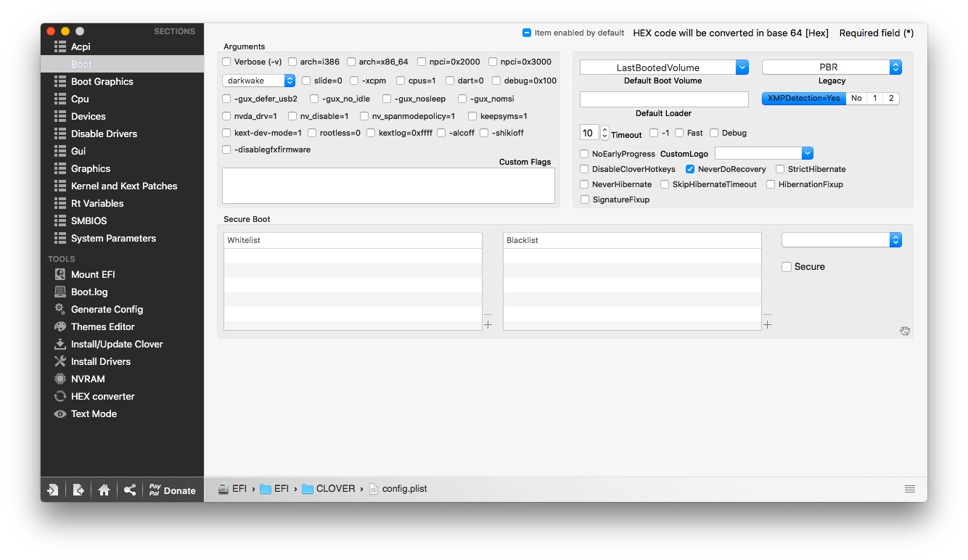Click the import config icon in bottom bar
The height and width of the screenshot is (560, 968).
(53, 490)
